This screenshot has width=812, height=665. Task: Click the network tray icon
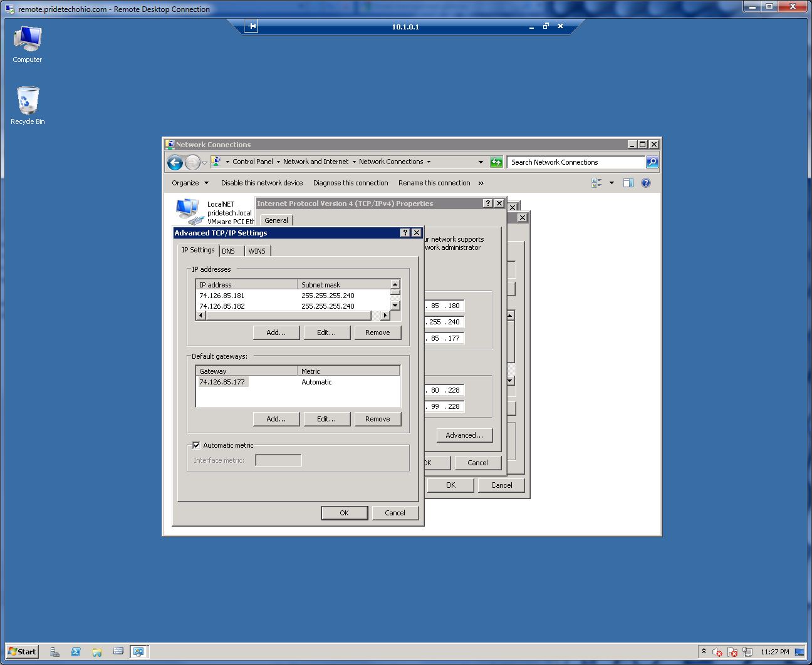point(747,652)
